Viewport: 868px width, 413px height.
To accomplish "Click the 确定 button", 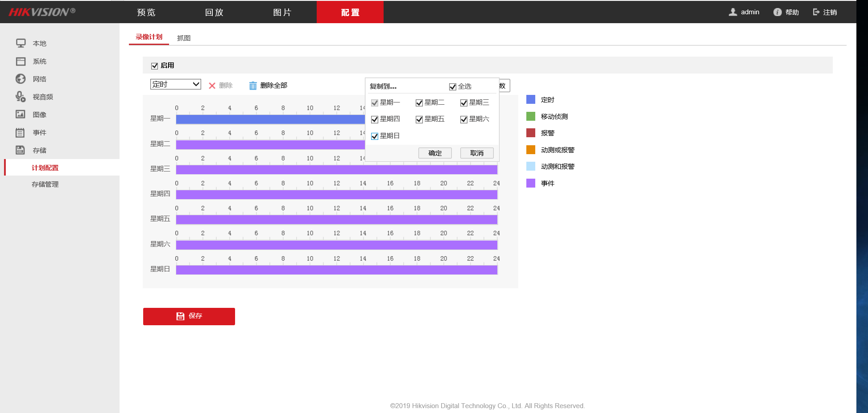I will [x=435, y=153].
